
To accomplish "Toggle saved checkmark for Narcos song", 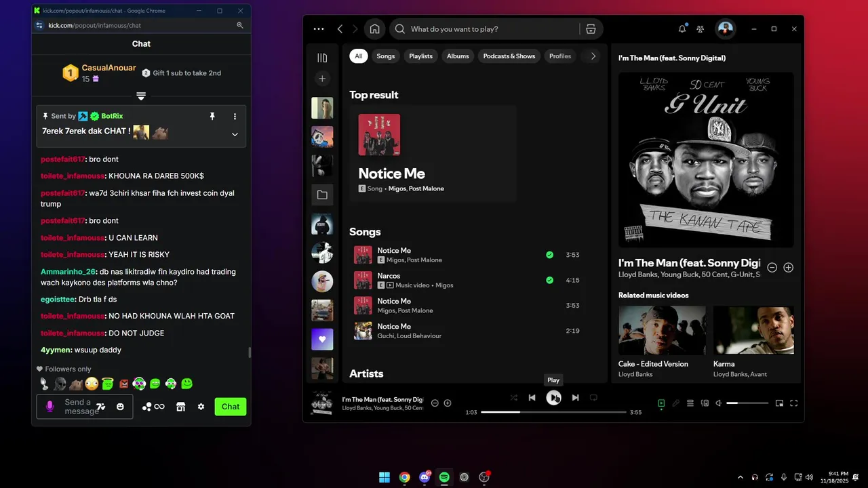I will click(549, 280).
